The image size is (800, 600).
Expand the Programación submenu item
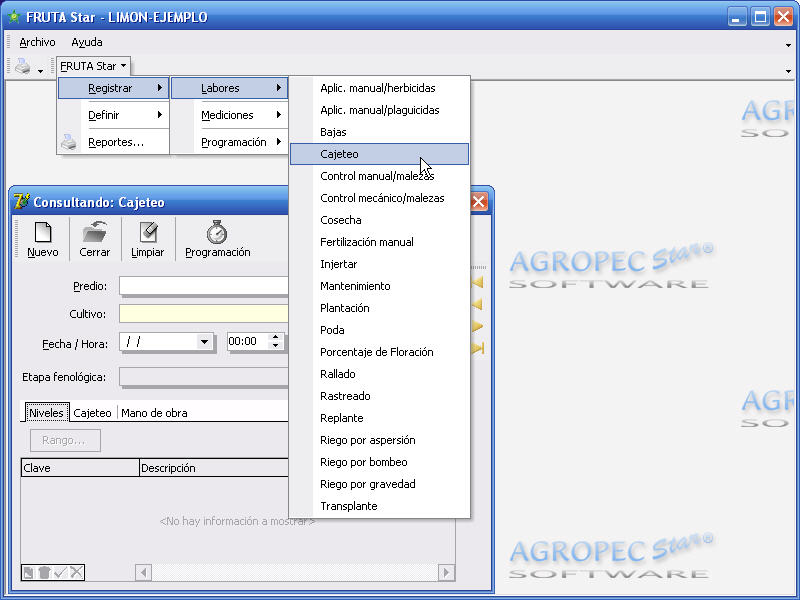tap(229, 142)
